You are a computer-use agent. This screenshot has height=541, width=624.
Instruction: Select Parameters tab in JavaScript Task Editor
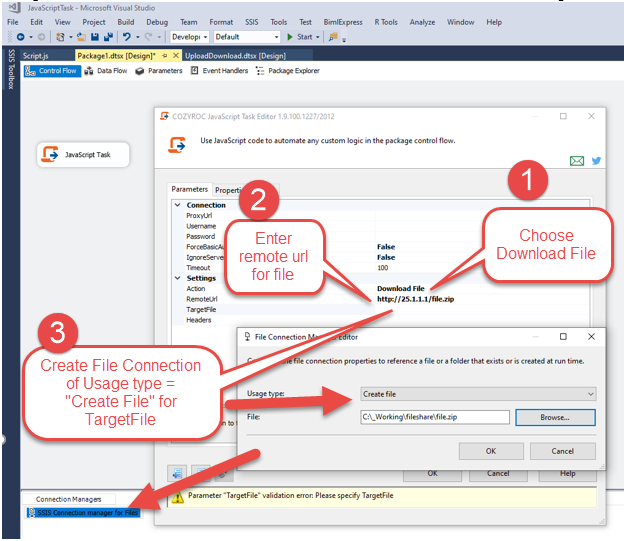[189, 189]
